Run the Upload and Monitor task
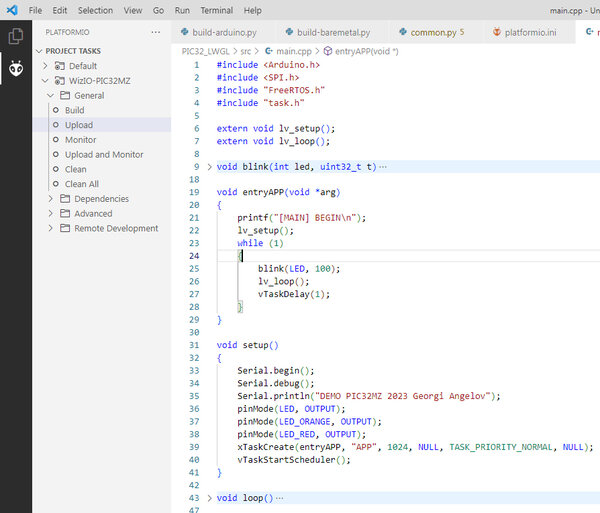 click(x=104, y=155)
